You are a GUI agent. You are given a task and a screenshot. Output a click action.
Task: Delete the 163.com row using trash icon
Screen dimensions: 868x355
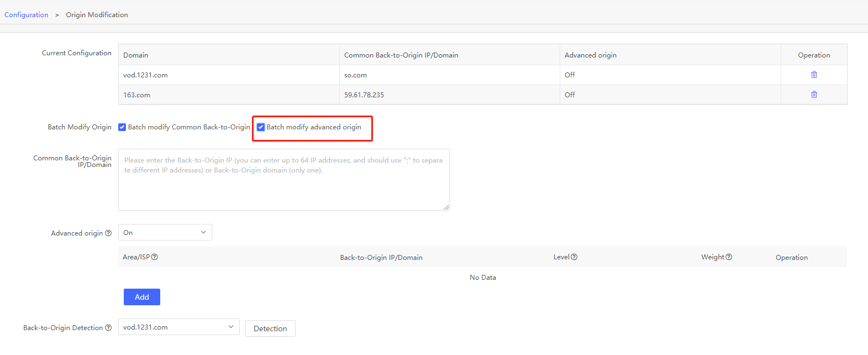814,95
